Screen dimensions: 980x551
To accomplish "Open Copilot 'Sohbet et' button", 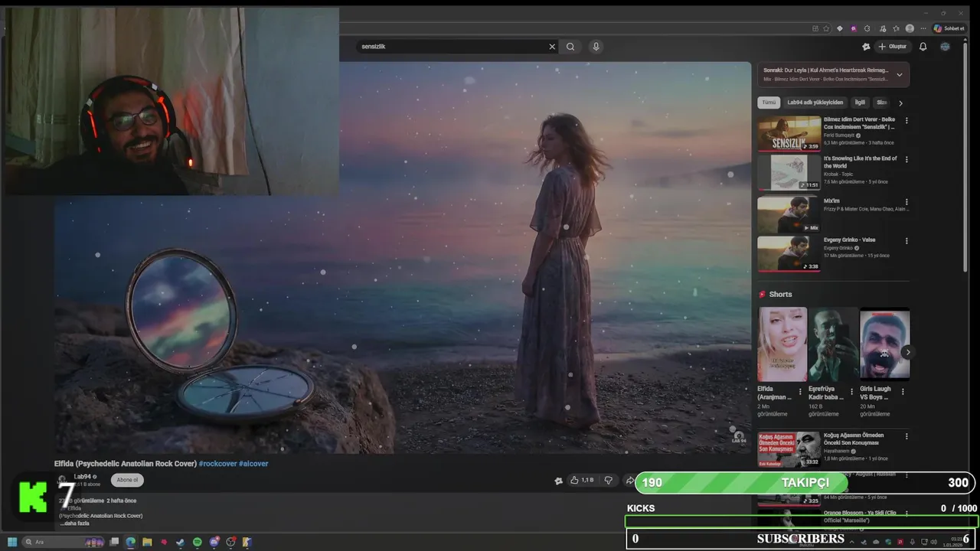I will click(x=949, y=28).
